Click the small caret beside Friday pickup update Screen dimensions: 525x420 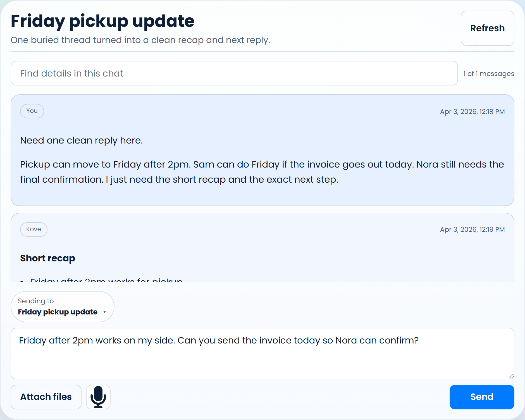105,312
